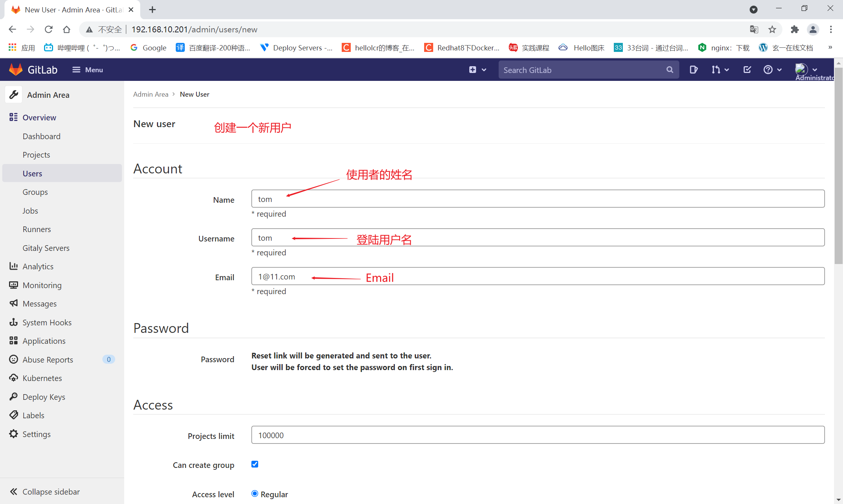Image resolution: width=843 pixels, height=504 pixels.
Task: Click the Projects limit input field
Action: coord(537,435)
